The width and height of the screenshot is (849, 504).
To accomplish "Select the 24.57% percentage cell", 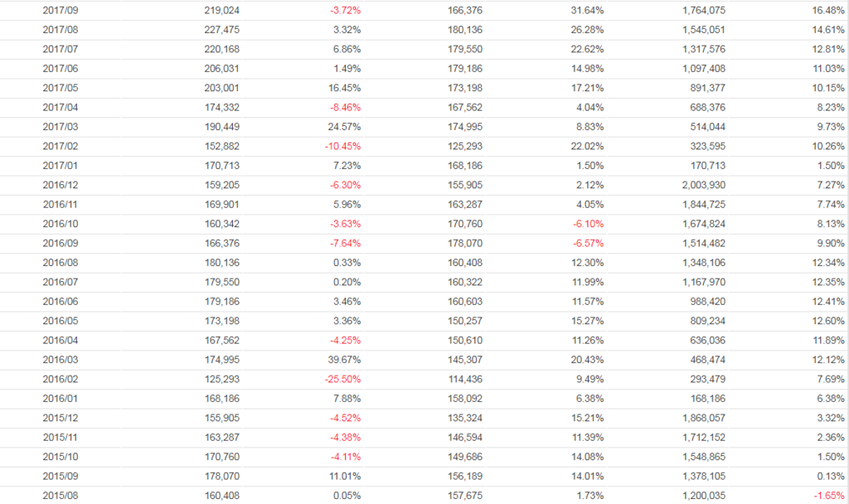I will coord(344,127).
